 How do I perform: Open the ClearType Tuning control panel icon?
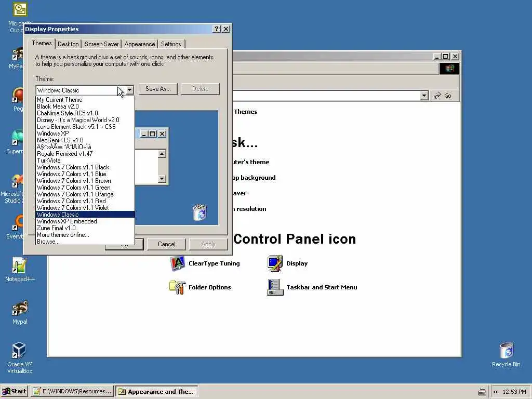205,263
